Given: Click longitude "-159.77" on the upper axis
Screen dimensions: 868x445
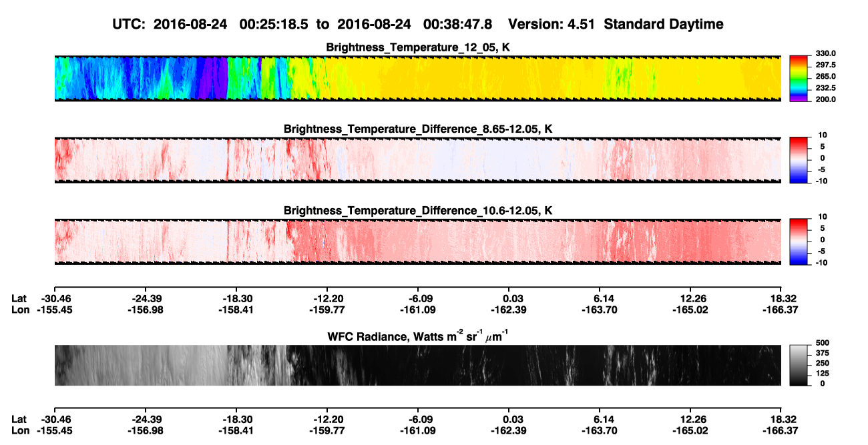Looking at the screenshot, I should coord(327,310).
